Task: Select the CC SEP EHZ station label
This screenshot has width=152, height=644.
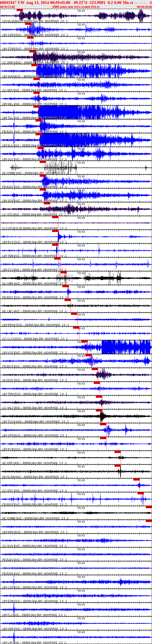Action: (35, 90)
